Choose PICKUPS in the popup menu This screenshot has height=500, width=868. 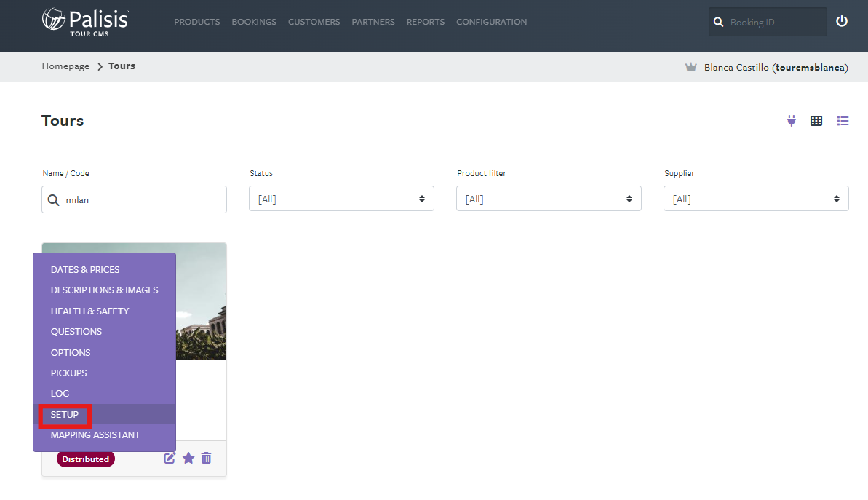pos(68,373)
